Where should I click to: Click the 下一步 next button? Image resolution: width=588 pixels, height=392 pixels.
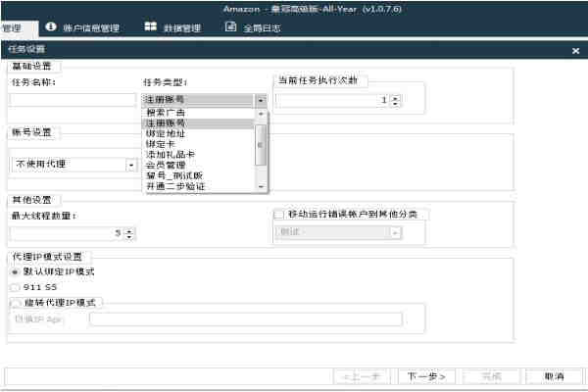[x=426, y=376]
